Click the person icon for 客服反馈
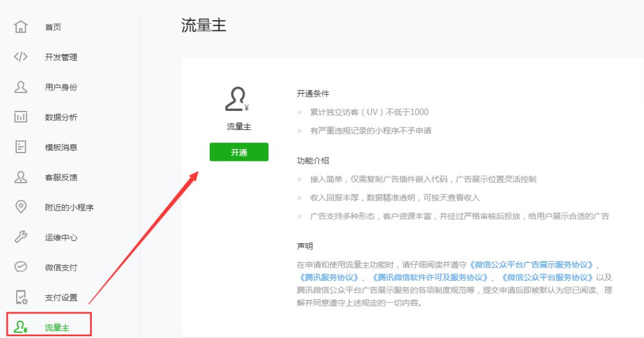The width and height of the screenshot is (644, 338). point(20,177)
